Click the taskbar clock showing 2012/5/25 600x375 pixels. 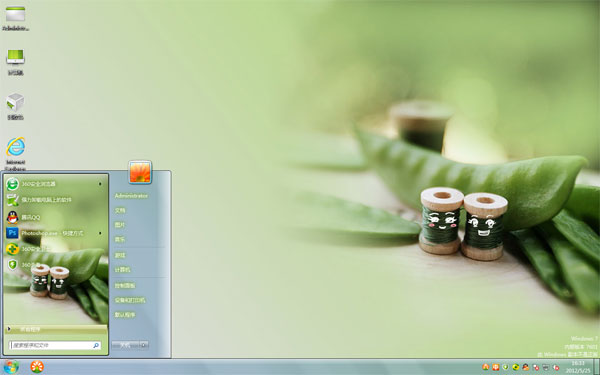coord(578,367)
